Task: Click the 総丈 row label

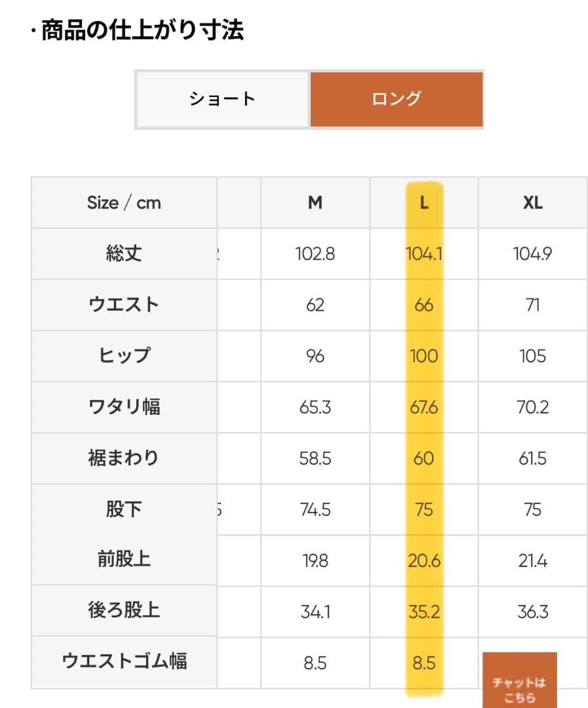Action: (x=123, y=254)
